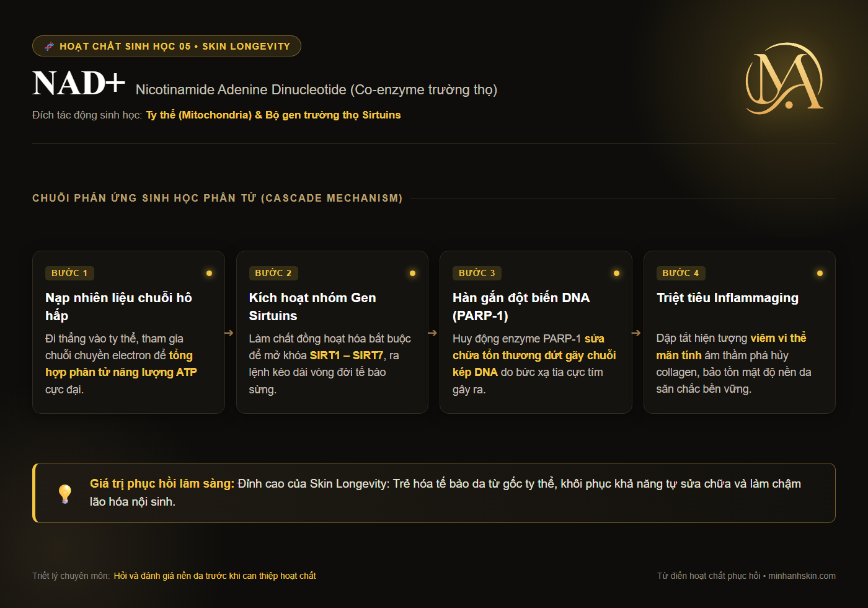868x608 pixels.
Task: Click the Đích tác động sinh học label
Action: [x=87, y=115]
